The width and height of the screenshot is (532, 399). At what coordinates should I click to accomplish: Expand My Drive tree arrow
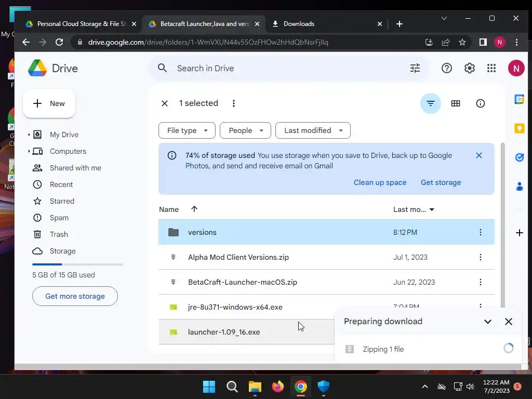(x=29, y=135)
